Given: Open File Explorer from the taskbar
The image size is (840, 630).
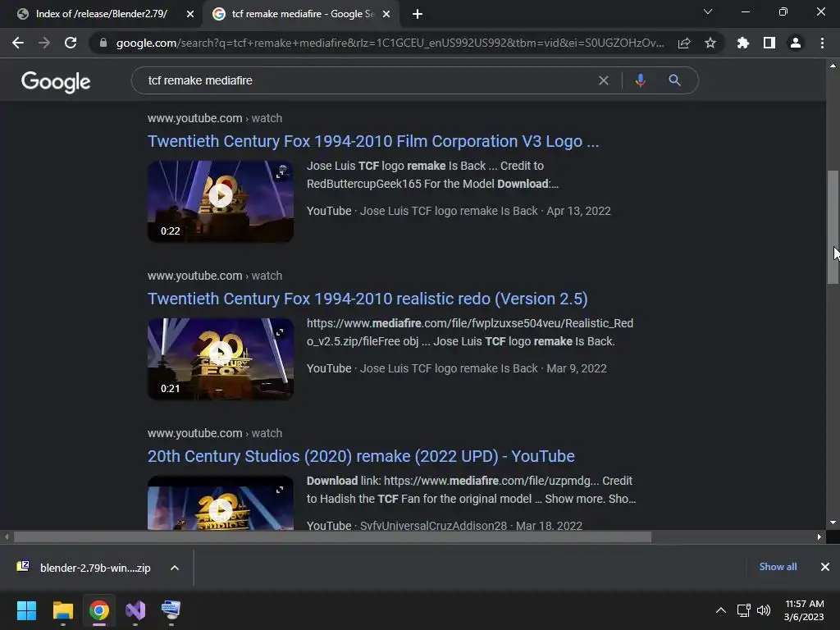Looking at the screenshot, I should pos(62,610).
